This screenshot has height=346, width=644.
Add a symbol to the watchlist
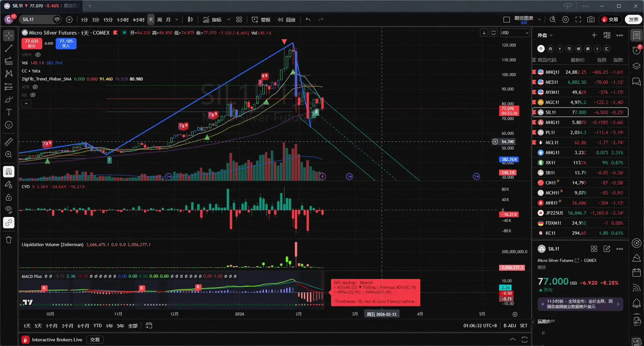(594, 36)
